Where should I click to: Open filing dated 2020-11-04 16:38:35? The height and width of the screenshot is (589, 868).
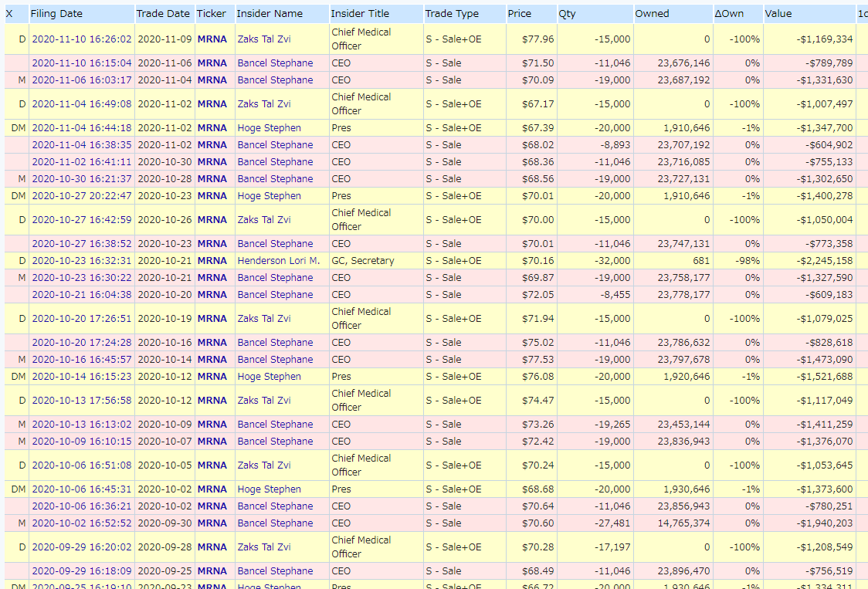[82, 145]
